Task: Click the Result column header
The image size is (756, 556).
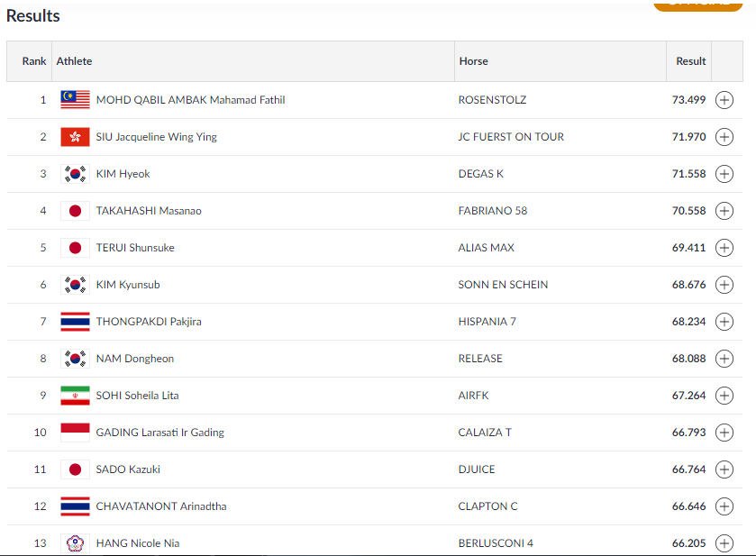Action: [690, 61]
